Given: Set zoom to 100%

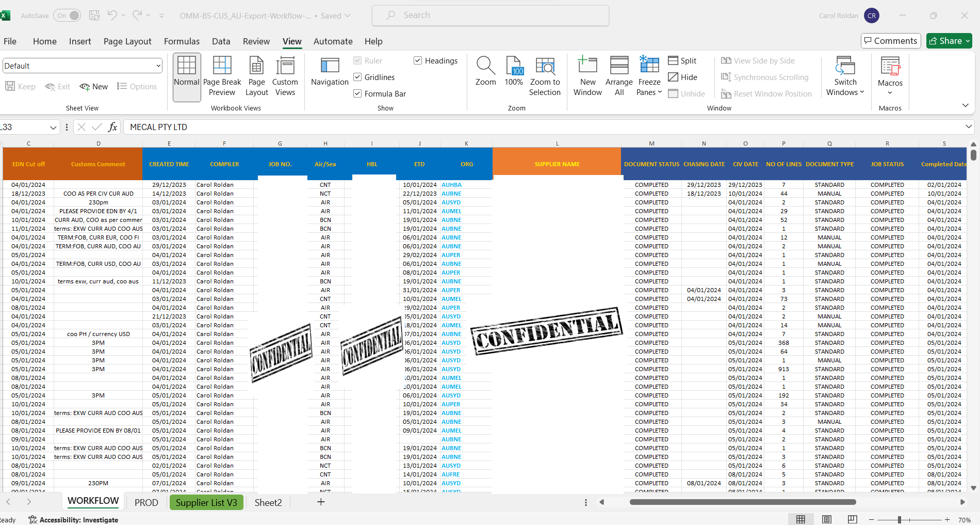Looking at the screenshot, I should click(x=514, y=72).
